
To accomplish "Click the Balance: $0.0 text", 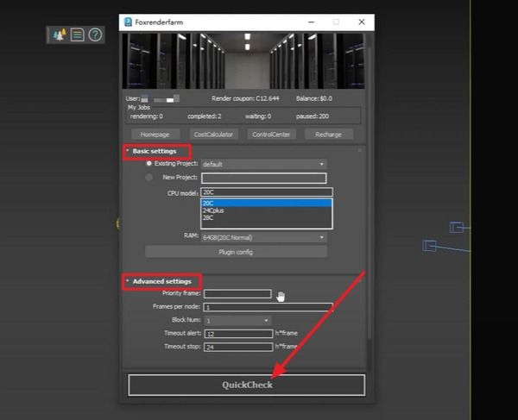I will tap(314, 98).
